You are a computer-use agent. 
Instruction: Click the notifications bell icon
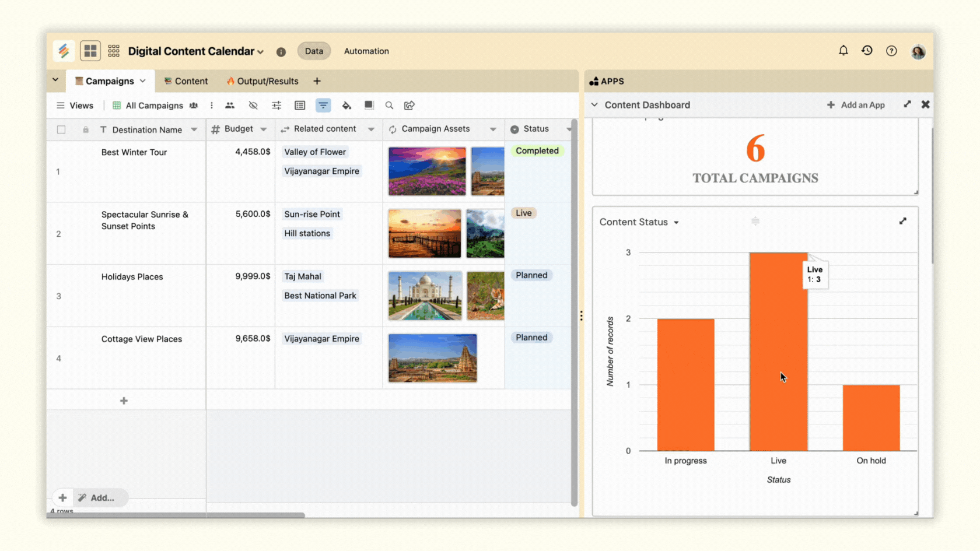(x=843, y=51)
